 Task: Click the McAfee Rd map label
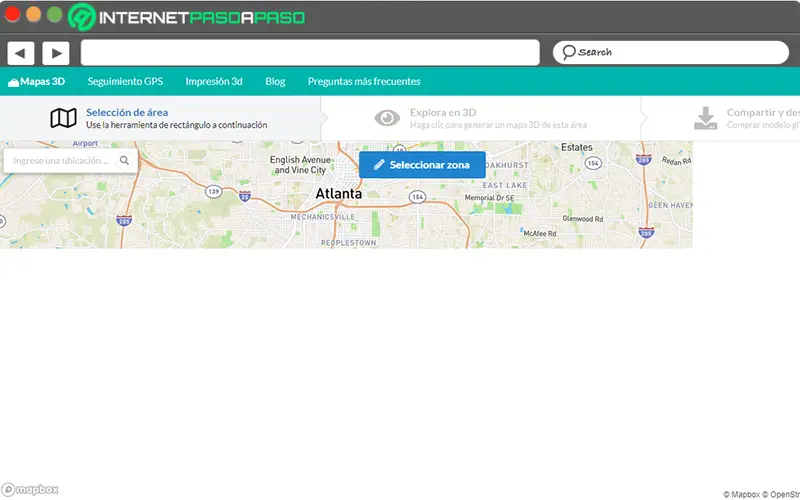point(540,234)
